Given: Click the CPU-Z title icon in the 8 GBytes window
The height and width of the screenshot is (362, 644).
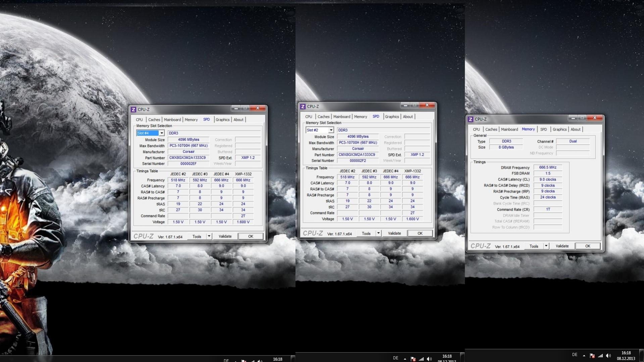Looking at the screenshot, I should coord(470,119).
